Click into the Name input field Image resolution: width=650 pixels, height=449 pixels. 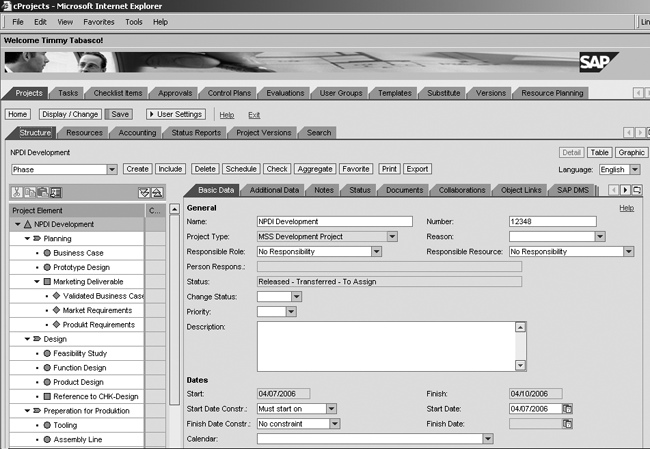[x=335, y=222]
